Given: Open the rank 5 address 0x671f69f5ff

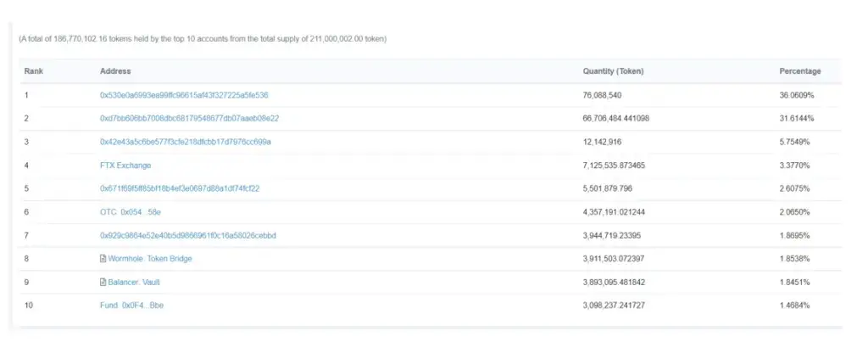Looking at the screenshot, I should coord(180,188).
